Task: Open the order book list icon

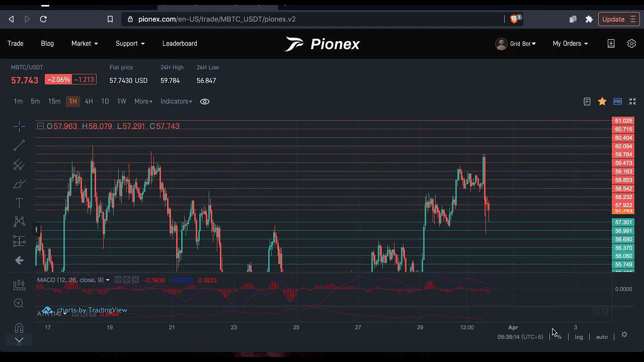Action: tap(587, 102)
